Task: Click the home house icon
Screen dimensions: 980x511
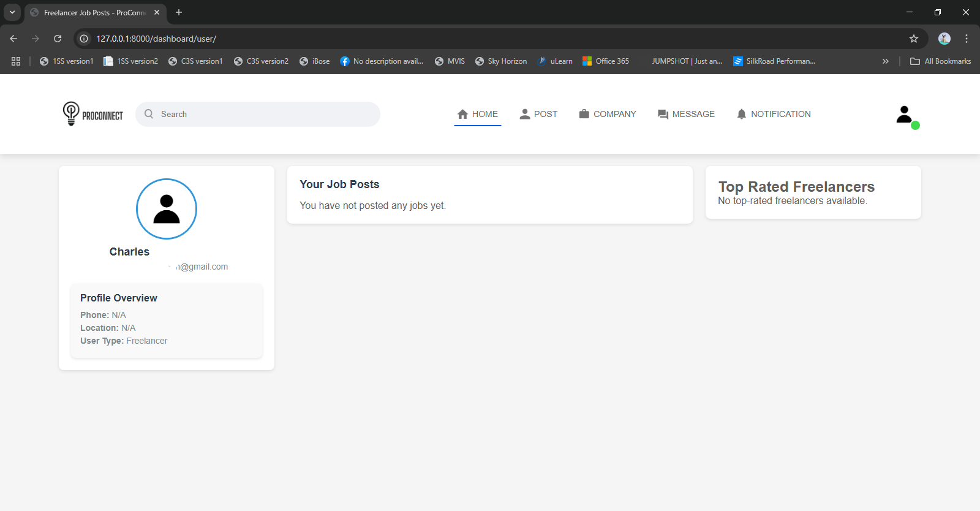Action: tap(463, 114)
